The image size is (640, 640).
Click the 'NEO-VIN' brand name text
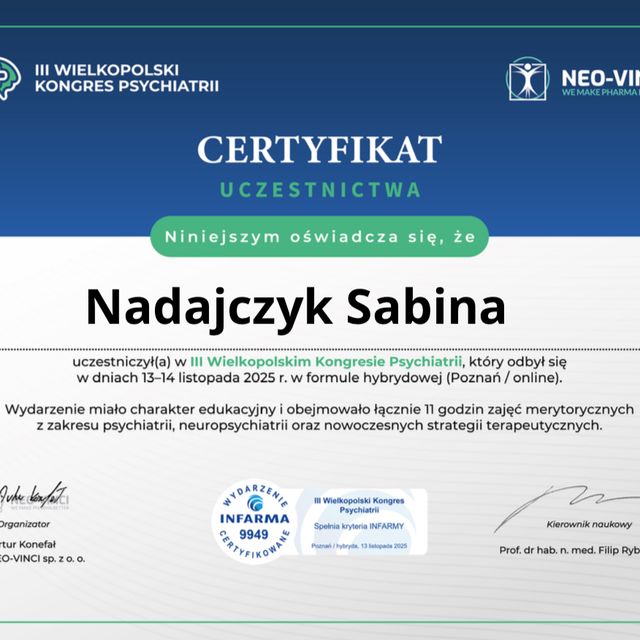pyautogui.click(x=600, y=78)
